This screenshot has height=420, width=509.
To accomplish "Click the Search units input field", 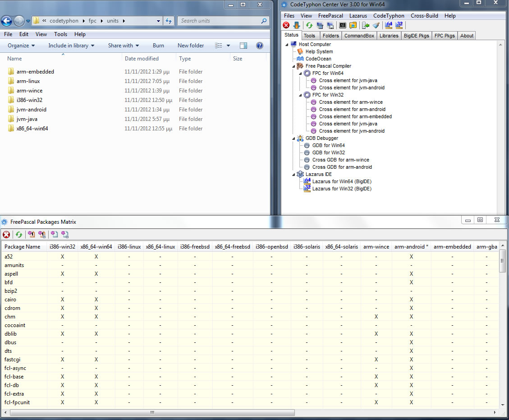I will (x=220, y=21).
